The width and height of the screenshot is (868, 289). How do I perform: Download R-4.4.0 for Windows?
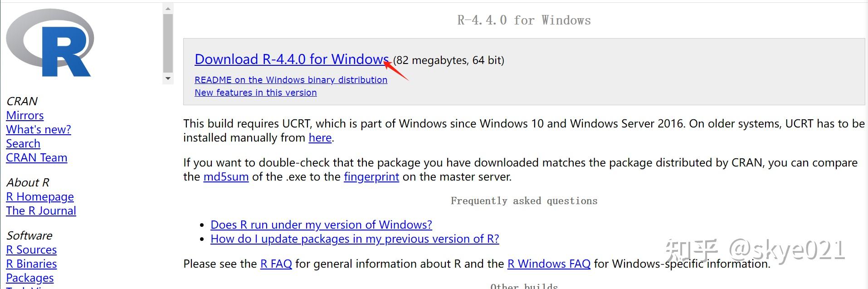coord(292,59)
